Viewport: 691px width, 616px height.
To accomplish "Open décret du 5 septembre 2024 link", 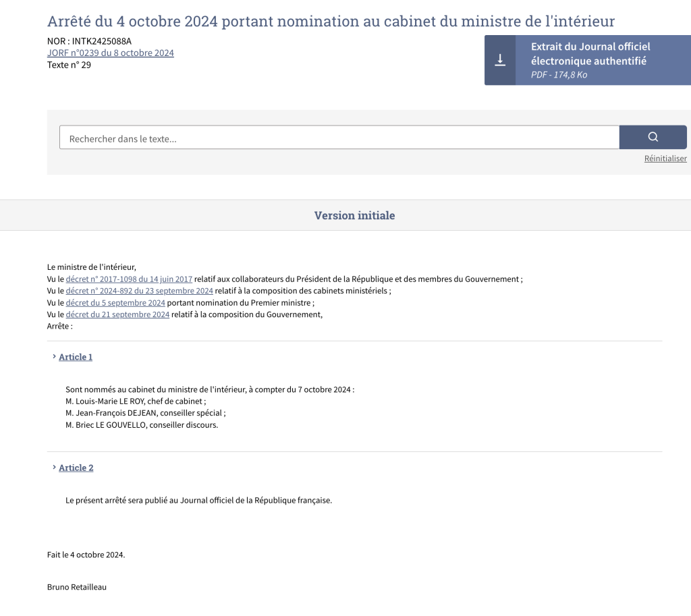I will point(115,303).
